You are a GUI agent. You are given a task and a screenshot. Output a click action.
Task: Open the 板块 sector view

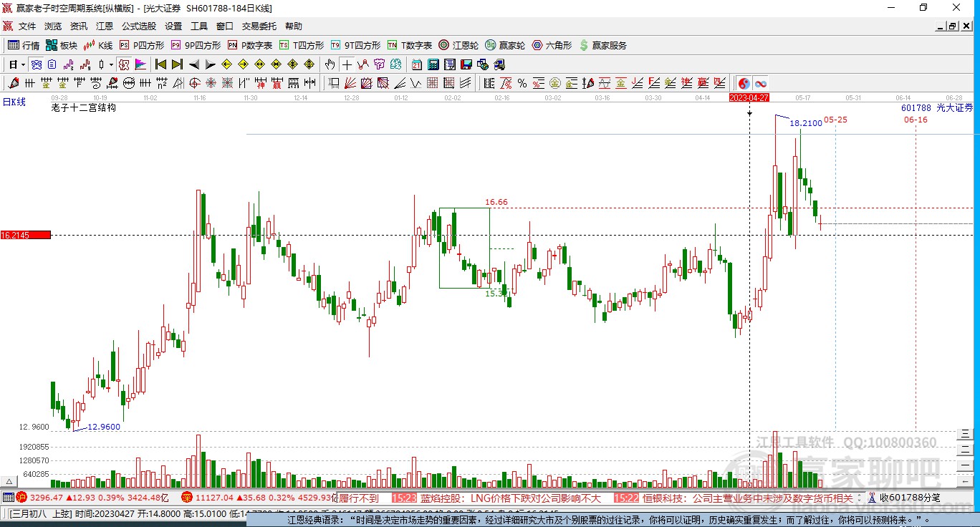(62, 45)
